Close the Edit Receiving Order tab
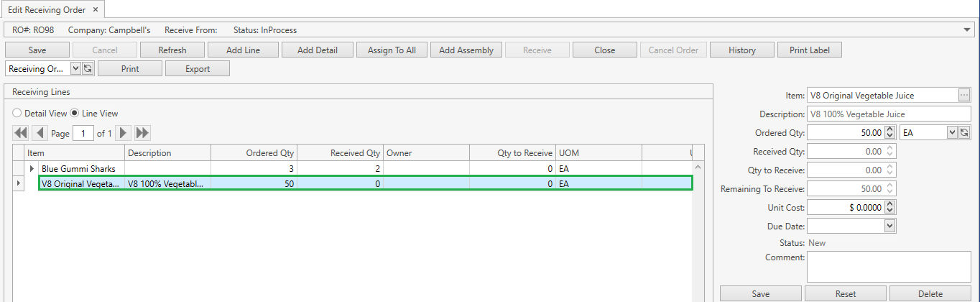This screenshot has width=980, height=302. click(x=96, y=9)
